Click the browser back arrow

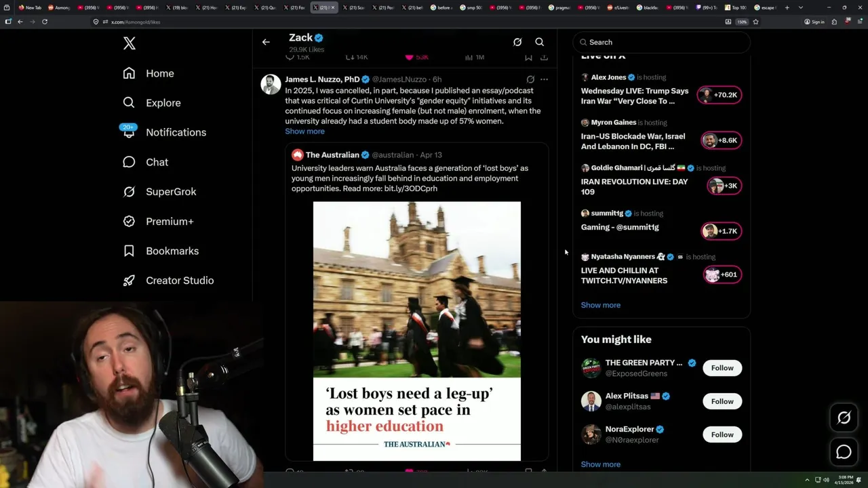pos(20,22)
